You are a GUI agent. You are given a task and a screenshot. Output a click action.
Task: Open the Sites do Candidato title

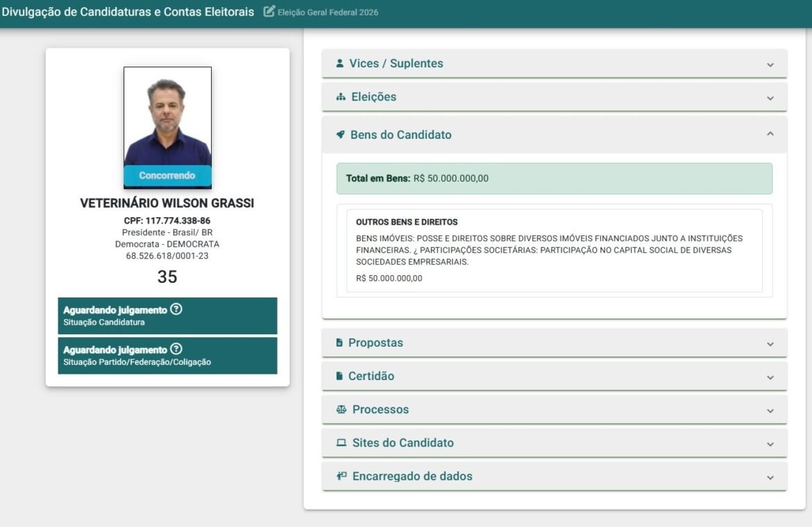pos(403,442)
